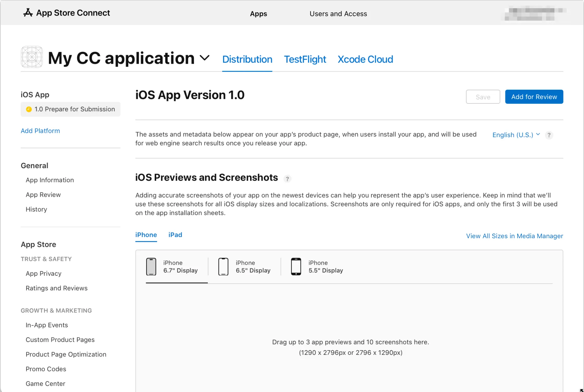Open View All Sizes in Media Manager
Image resolution: width=584 pixels, height=392 pixels.
click(515, 236)
